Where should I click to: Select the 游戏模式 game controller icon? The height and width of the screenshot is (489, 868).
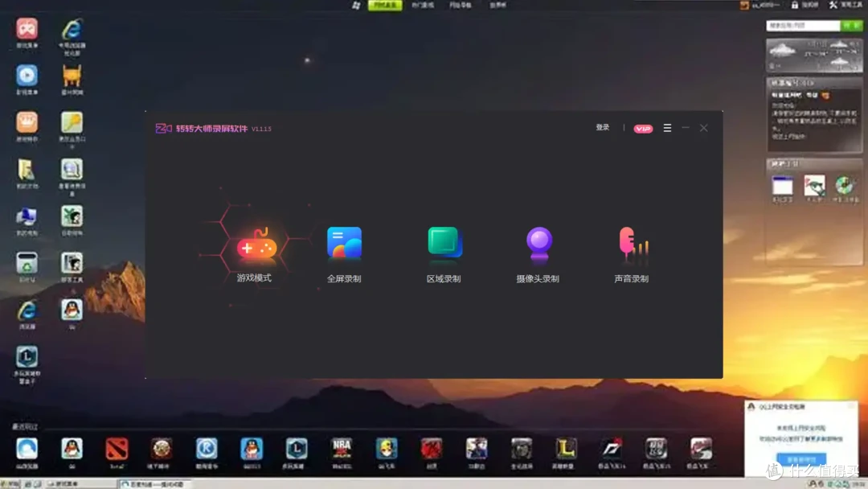click(x=256, y=243)
